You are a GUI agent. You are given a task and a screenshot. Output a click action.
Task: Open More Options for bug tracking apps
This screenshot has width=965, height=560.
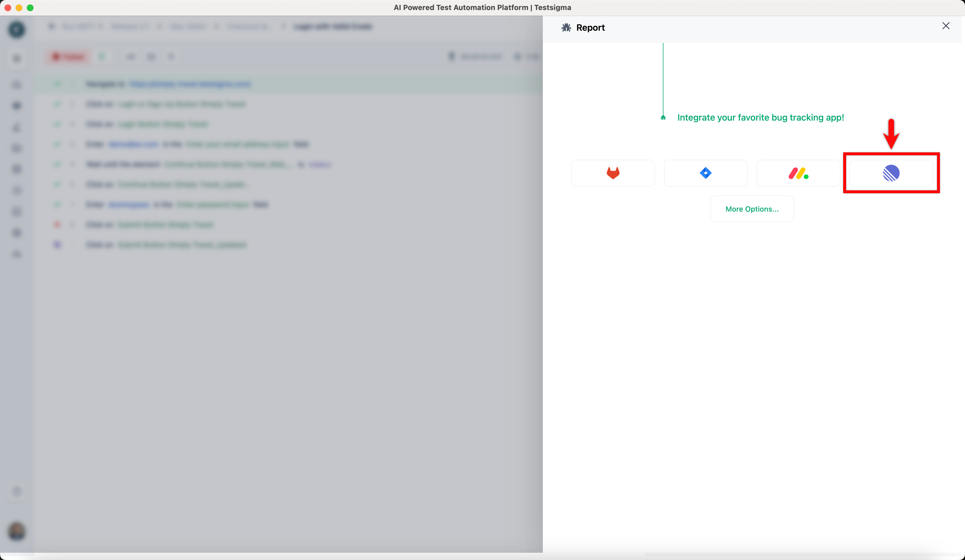[x=752, y=209]
